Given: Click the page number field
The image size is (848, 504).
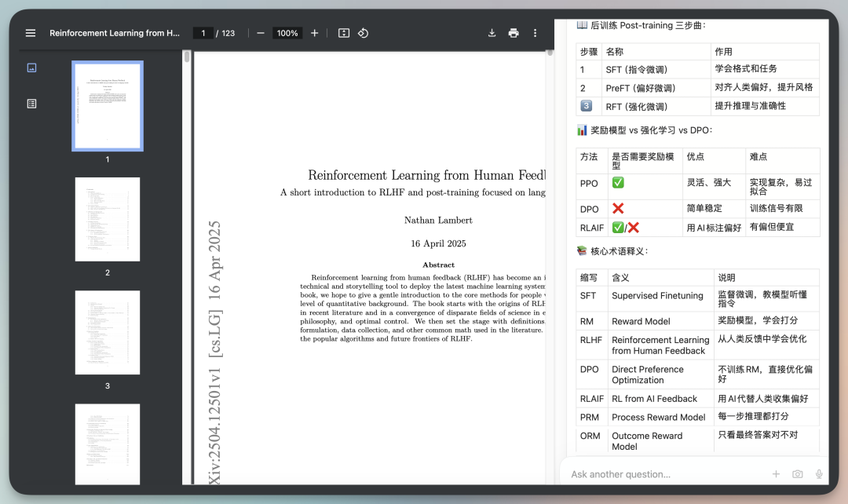Looking at the screenshot, I should [203, 33].
